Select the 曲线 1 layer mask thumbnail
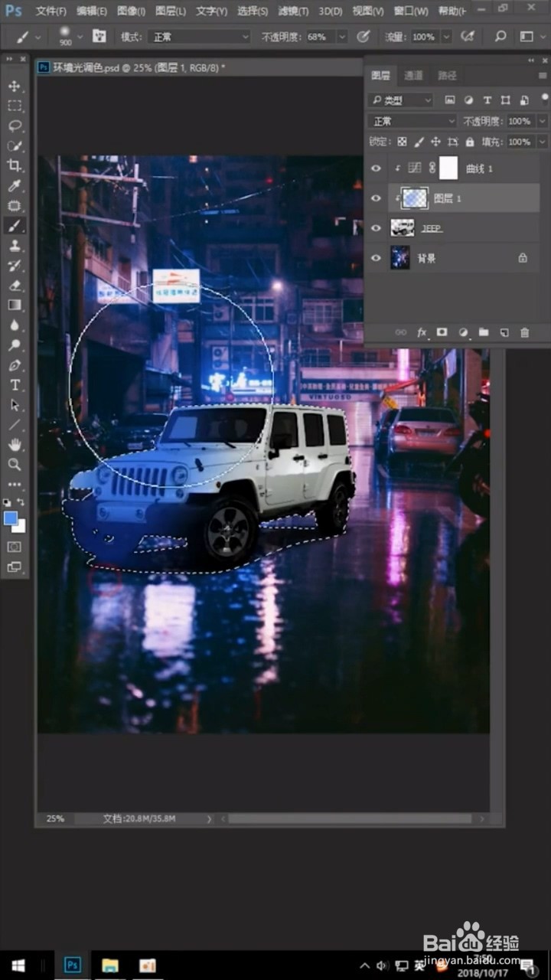 [x=448, y=168]
